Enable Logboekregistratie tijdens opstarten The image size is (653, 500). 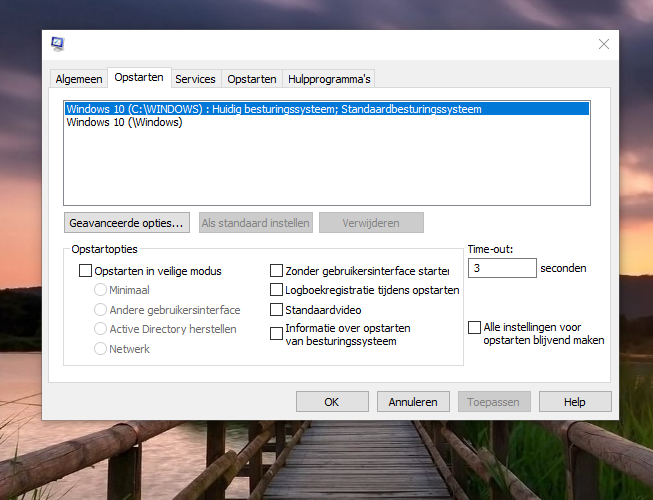277,290
